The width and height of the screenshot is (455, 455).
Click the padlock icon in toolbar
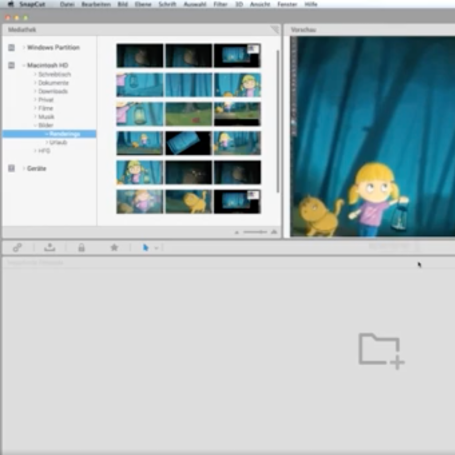point(81,247)
